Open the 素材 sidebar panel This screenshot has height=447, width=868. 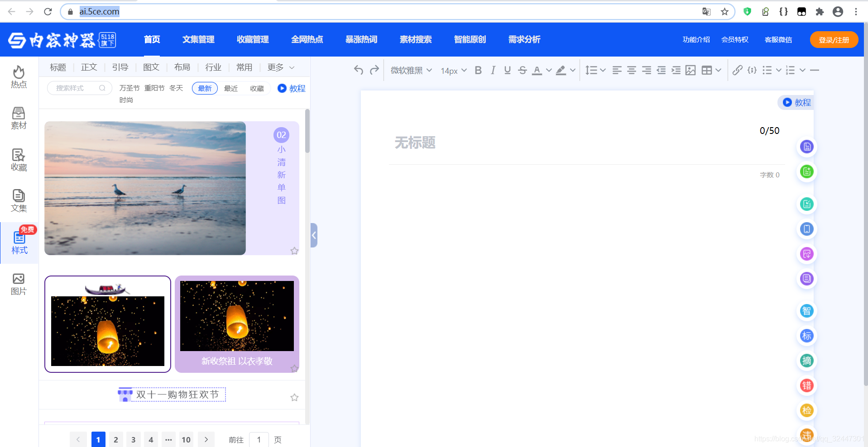[x=19, y=118]
